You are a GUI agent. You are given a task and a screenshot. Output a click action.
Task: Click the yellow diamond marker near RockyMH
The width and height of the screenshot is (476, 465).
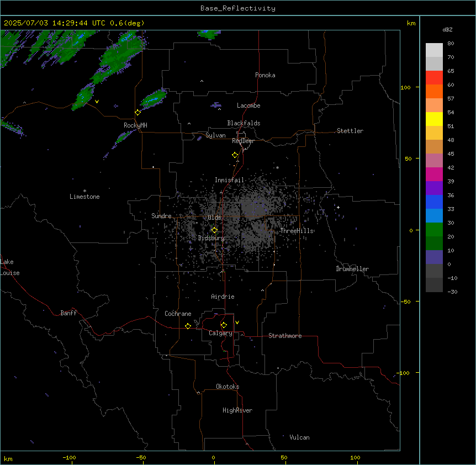point(138,113)
